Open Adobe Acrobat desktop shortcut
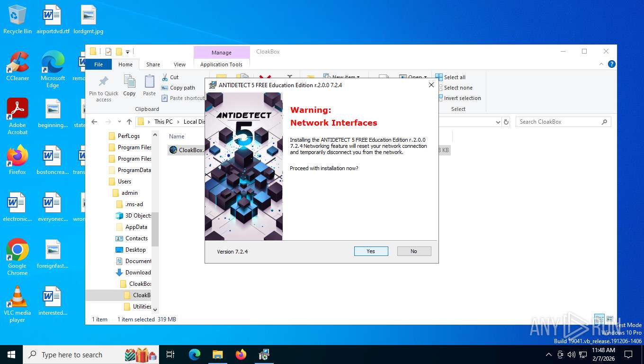This screenshot has height=364, width=644. click(x=18, y=117)
